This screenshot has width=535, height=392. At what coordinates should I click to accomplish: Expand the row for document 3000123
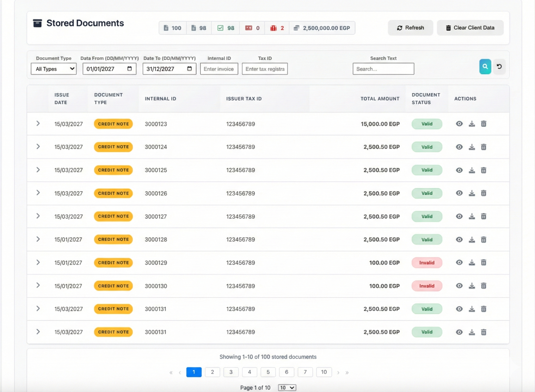38,124
